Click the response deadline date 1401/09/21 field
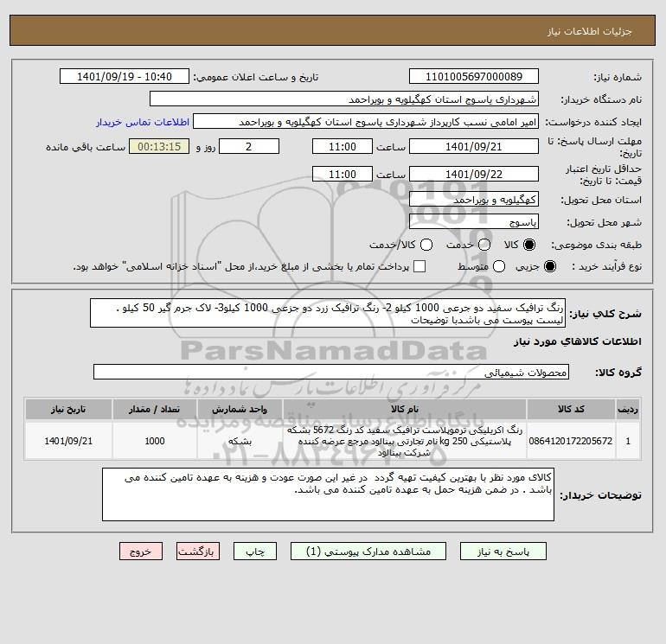 (x=474, y=146)
